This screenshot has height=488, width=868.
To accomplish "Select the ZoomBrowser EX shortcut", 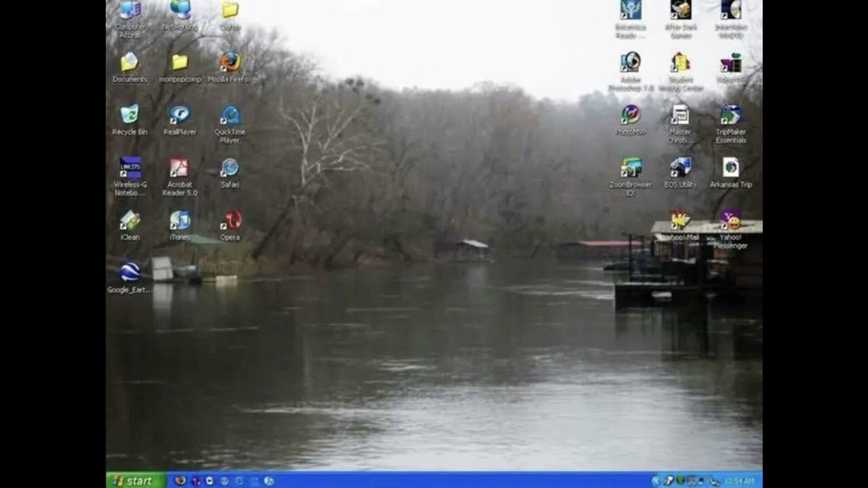I will pyautogui.click(x=631, y=176).
